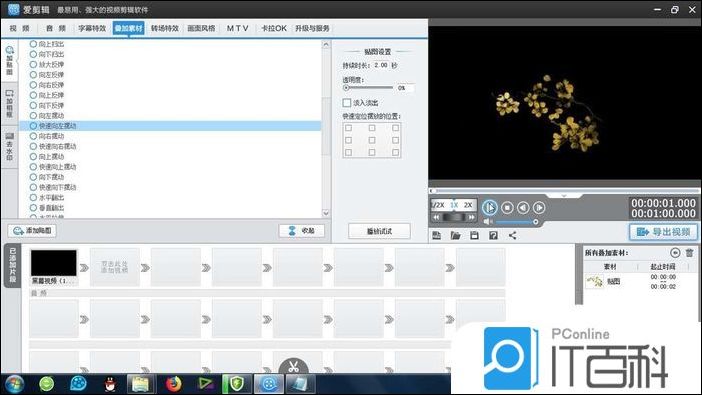702x395 pixels.
Task: Switch to the 画面风格 tab
Action: pyautogui.click(x=201, y=28)
